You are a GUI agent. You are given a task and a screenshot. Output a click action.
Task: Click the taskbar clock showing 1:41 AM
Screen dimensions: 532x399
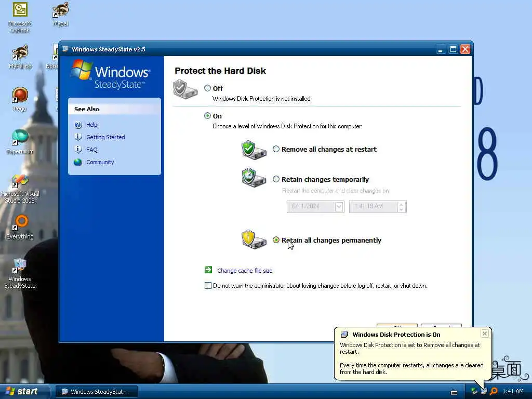click(513, 392)
